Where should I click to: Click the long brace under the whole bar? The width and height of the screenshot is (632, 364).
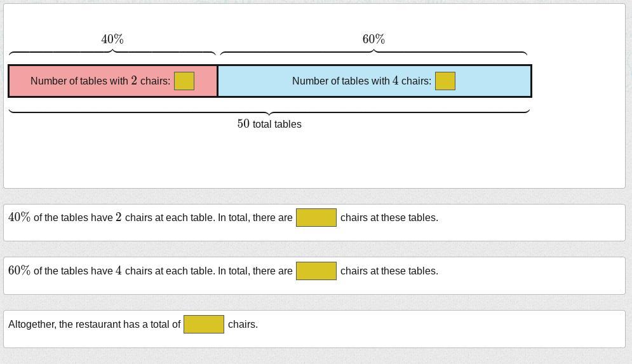tap(269, 112)
